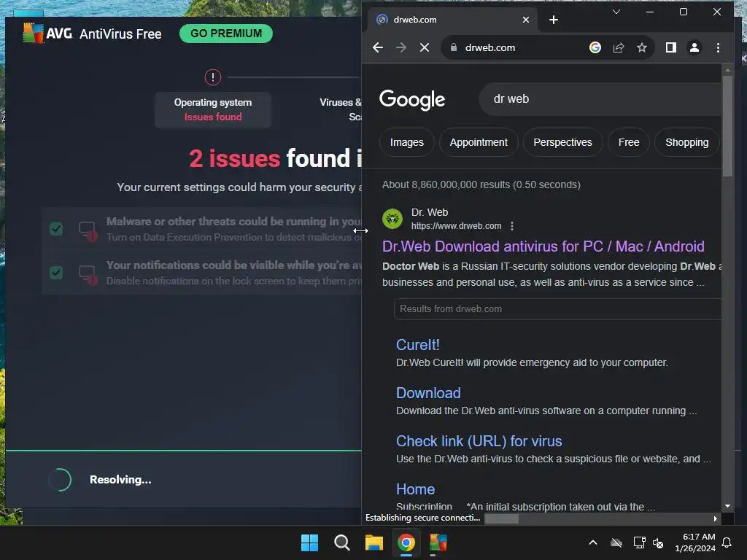Click the network tray icon

[x=639, y=542]
